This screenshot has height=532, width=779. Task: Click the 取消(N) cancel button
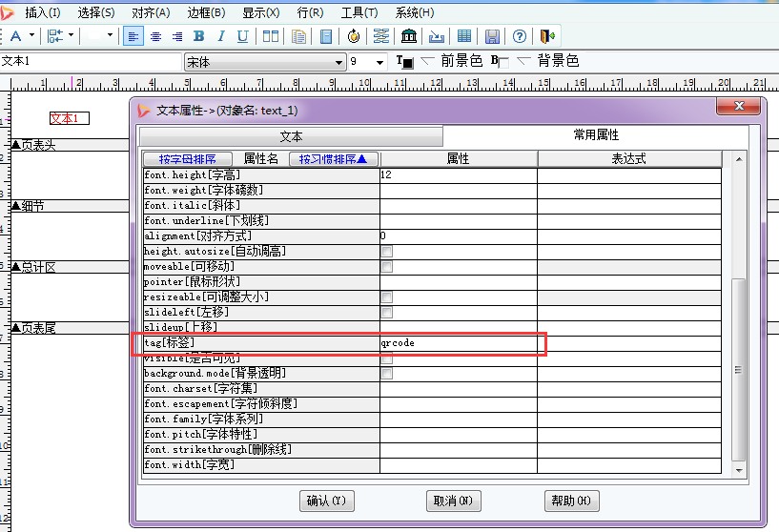pyautogui.click(x=453, y=501)
